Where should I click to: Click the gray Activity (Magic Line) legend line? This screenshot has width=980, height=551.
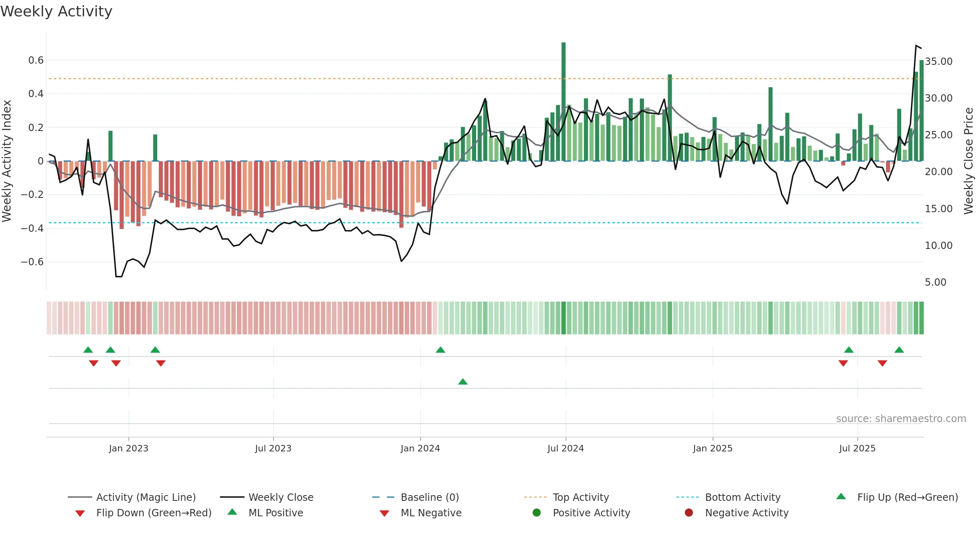[x=80, y=497]
